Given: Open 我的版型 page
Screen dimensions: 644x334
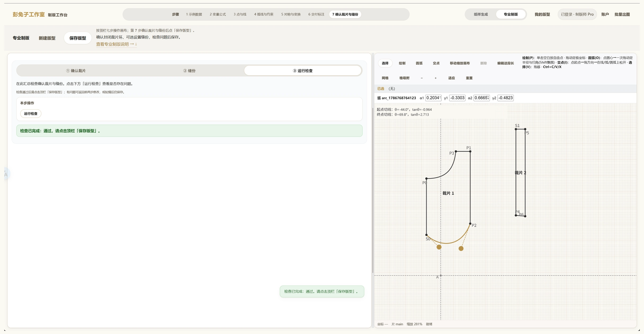Looking at the screenshot, I should point(542,14).
